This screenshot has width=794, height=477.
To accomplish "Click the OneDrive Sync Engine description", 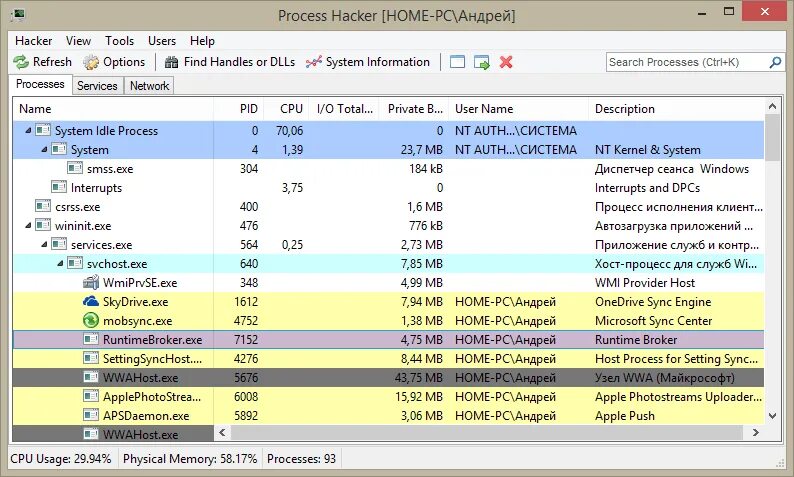I will (x=653, y=302).
